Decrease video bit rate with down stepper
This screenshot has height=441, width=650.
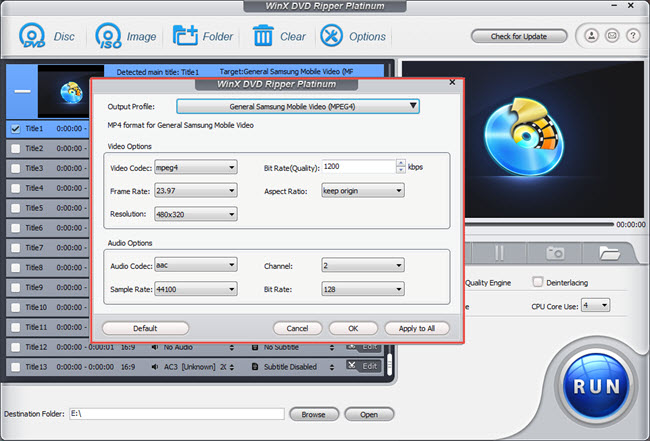pos(400,170)
